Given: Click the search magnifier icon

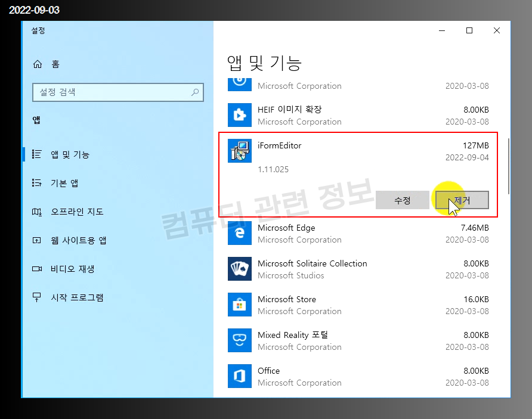Looking at the screenshot, I should tap(195, 92).
